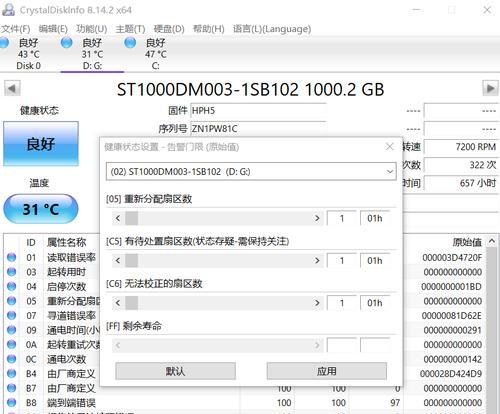
Task: Decrease [C5] pending sectors slider with left arrow
Action: point(118,260)
